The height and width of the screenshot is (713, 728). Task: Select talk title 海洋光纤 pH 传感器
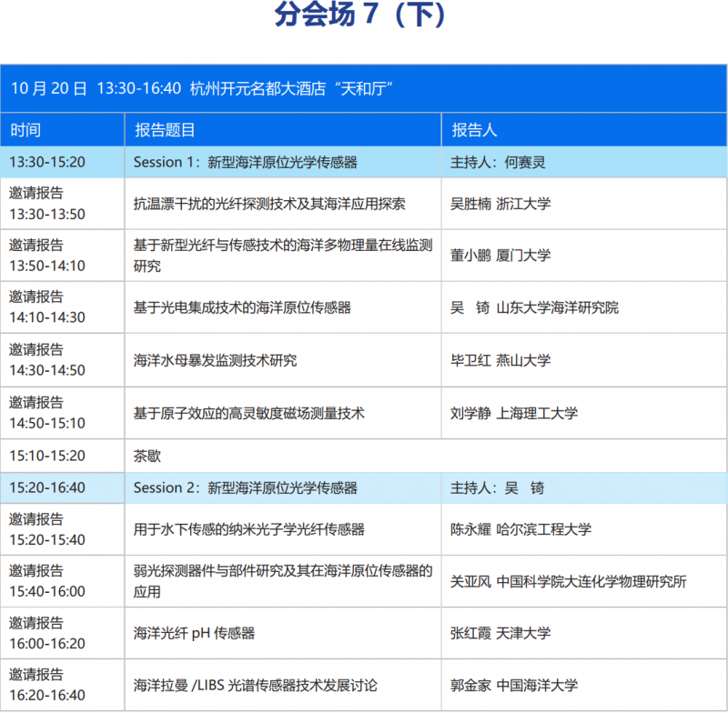click(x=194, y=633)
